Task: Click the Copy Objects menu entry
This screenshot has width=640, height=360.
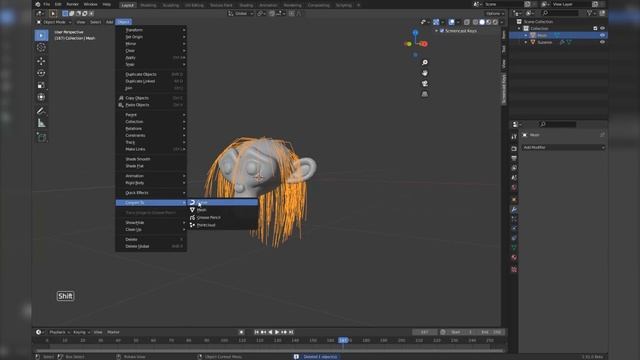Action: pyautogui.click(x=151, y=98)
